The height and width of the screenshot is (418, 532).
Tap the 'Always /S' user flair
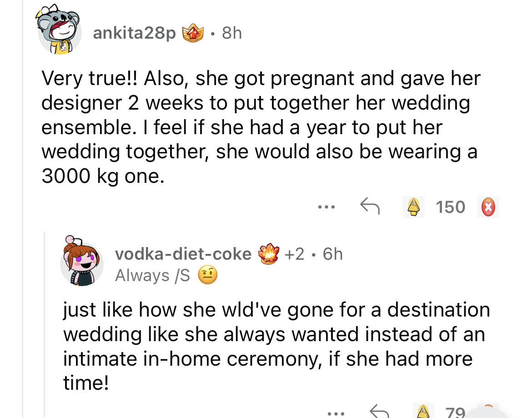(152, 275)
